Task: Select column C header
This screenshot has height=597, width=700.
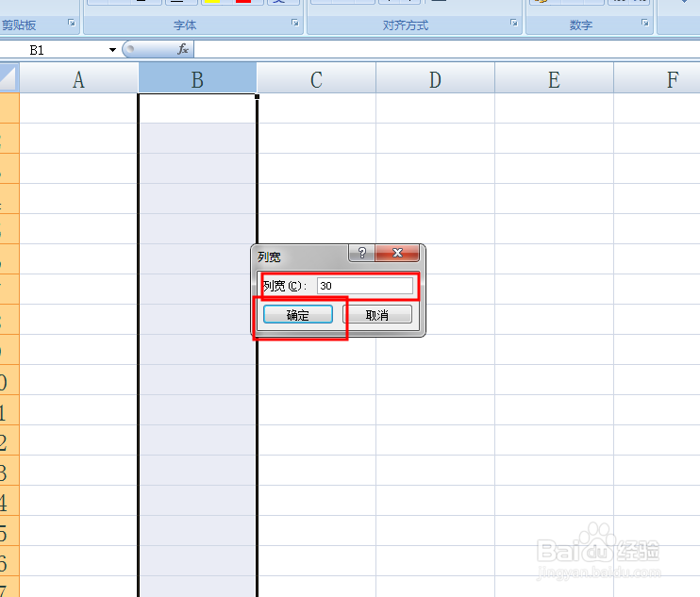Action: (316, 78)
